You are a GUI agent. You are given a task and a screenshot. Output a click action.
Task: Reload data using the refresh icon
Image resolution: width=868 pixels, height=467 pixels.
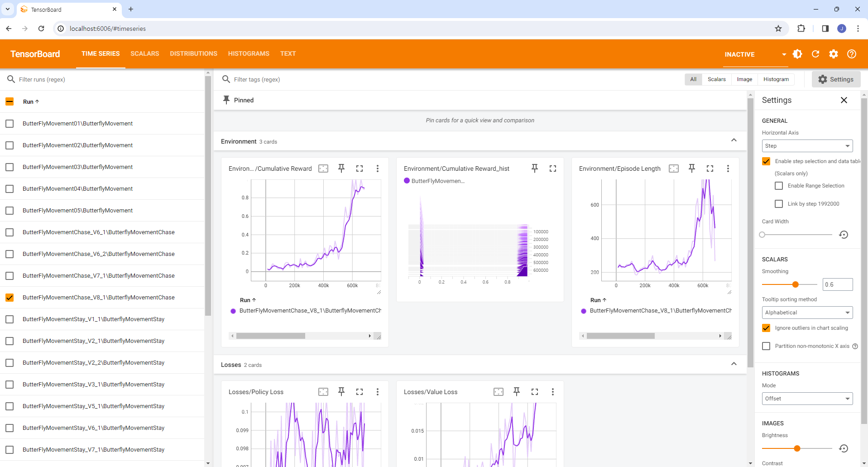click(x=815, y=54)
